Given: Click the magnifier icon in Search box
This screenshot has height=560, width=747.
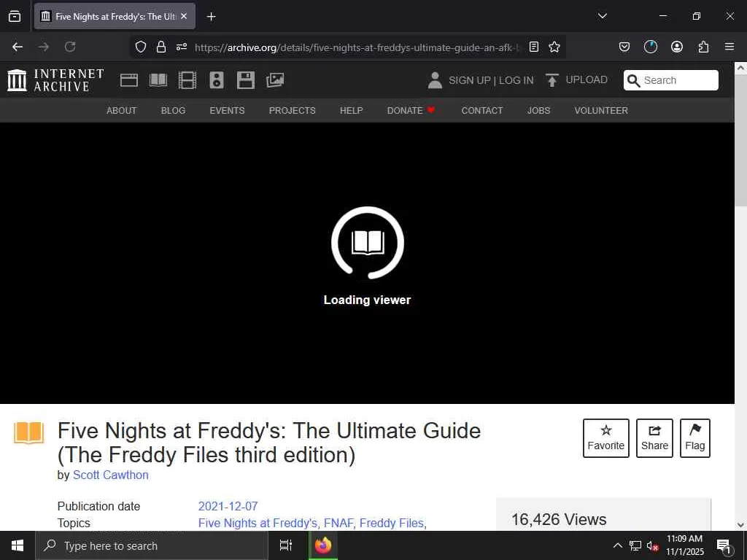Looking at the screenshot, I should coord(633,80).
